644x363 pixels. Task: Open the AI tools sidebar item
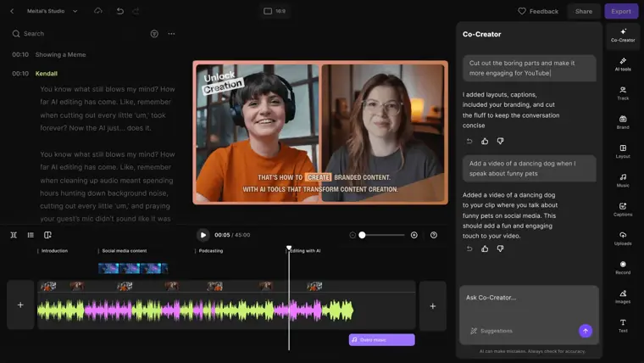point(623,64)
